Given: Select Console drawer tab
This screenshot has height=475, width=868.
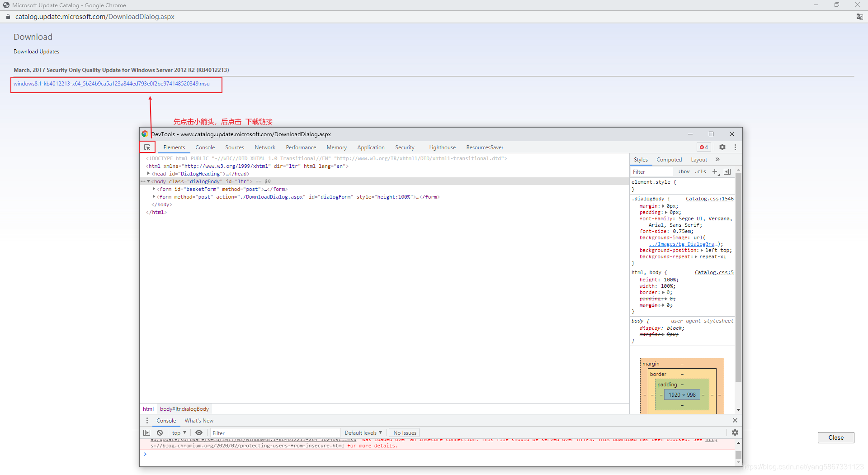Looking at the screenshot, I should click(166, 421).
